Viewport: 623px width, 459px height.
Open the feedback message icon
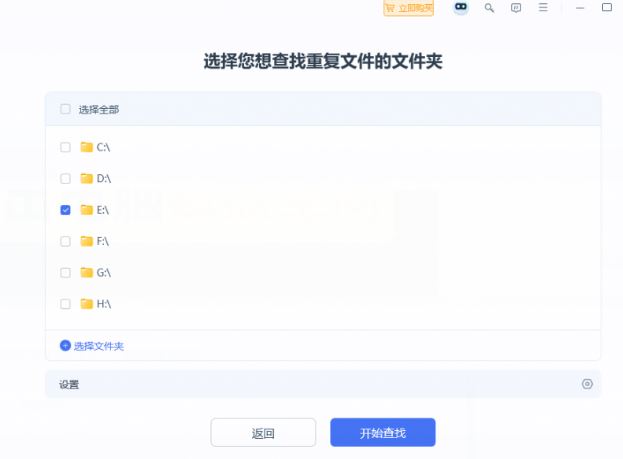coord(516,8)
